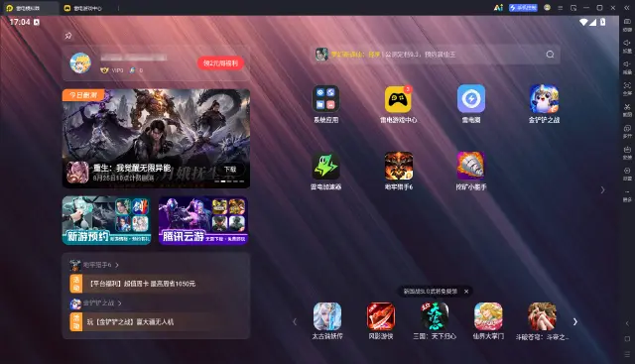The image size is (635, 364).
Task: Open the title bar hamburger menu
Action: click(560, 8)
